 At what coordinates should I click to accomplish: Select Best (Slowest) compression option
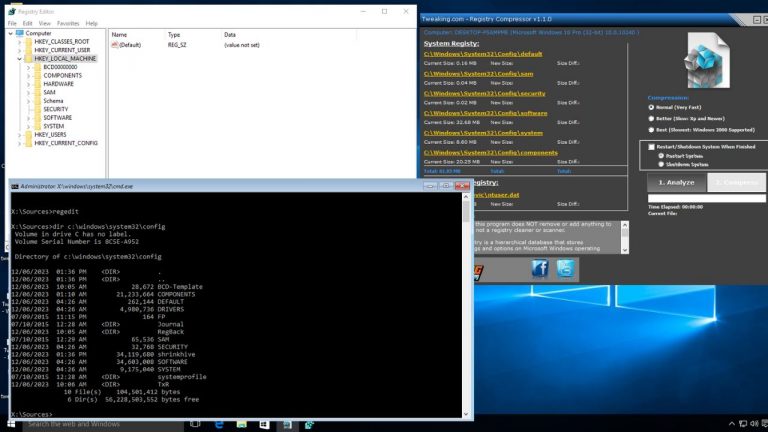pos(651,130)
